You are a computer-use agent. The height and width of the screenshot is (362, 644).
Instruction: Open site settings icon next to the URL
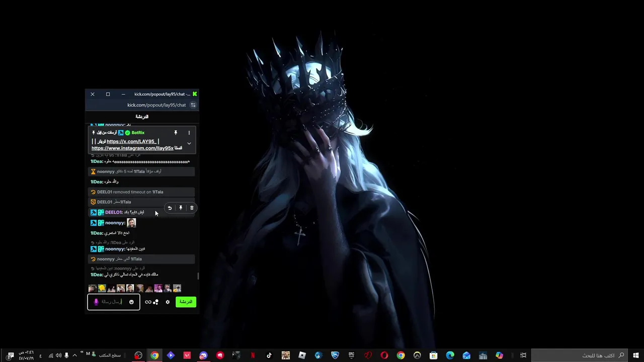click(x=193, y=105)
